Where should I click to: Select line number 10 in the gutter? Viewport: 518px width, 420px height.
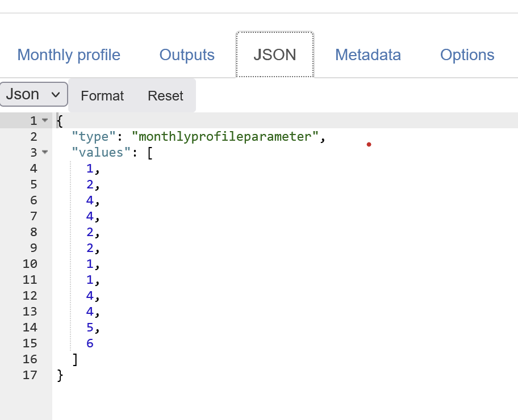pyautogui.click(x=30, y=264)
